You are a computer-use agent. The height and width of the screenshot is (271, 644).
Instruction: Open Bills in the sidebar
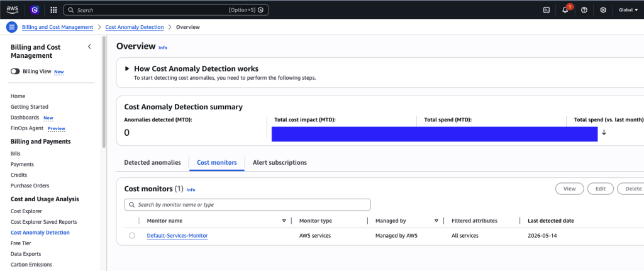(16, 153)
